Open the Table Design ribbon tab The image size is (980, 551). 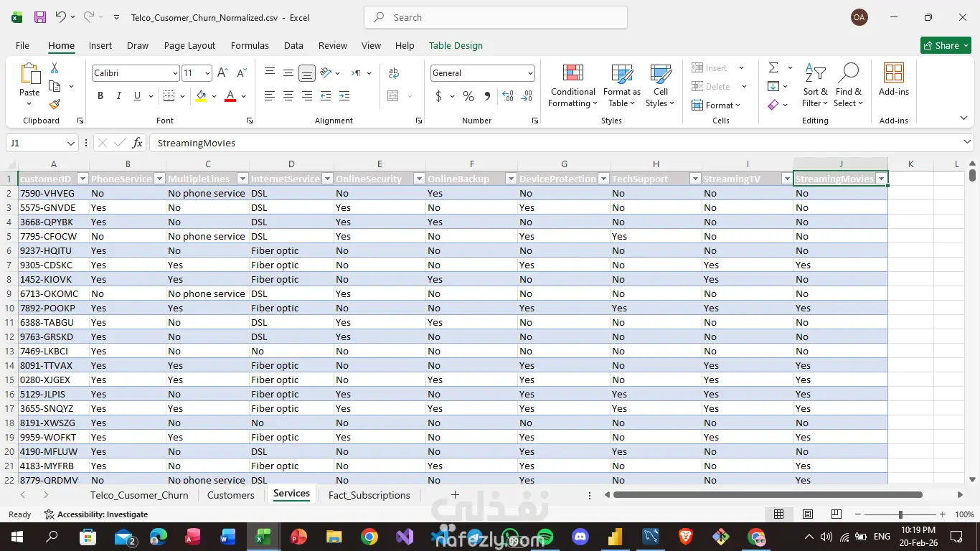tap(456, 45)
